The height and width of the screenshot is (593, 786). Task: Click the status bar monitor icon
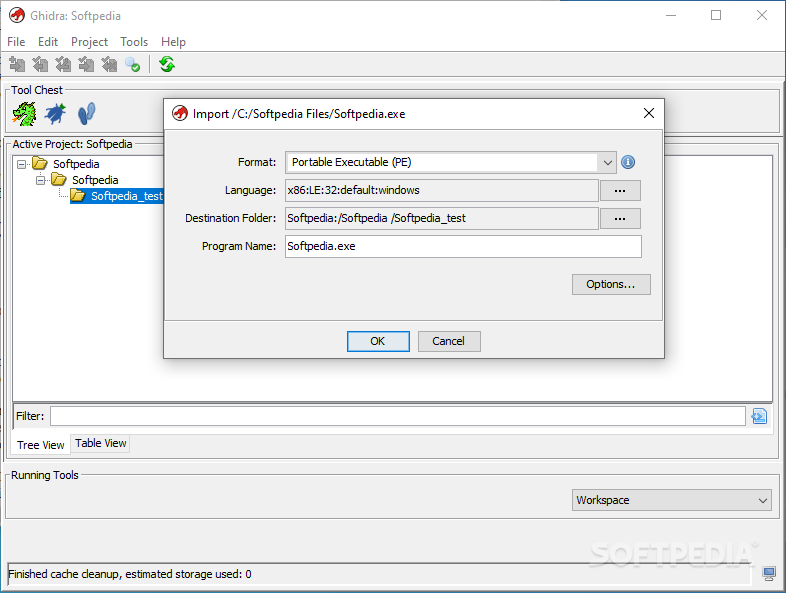[x=768, y=573]
